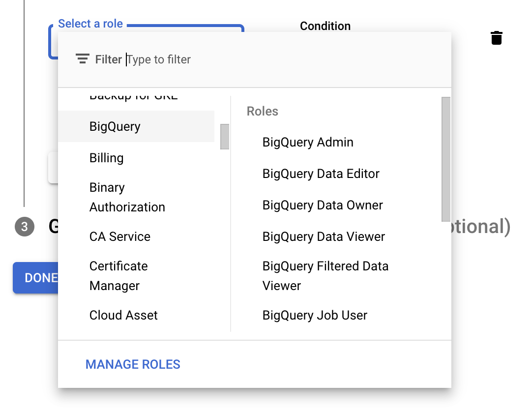Viewport: 532px width, 410px height.
Task: Click the trash delete icon
Action: (x=497, y=37)
